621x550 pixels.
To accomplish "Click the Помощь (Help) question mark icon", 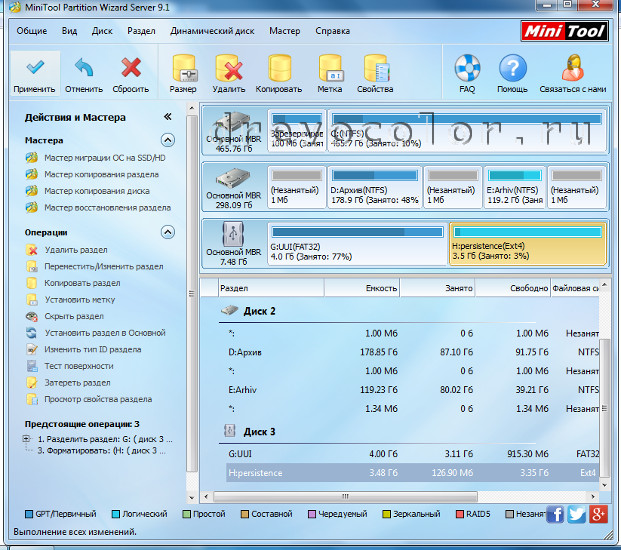I will point(512,68).
